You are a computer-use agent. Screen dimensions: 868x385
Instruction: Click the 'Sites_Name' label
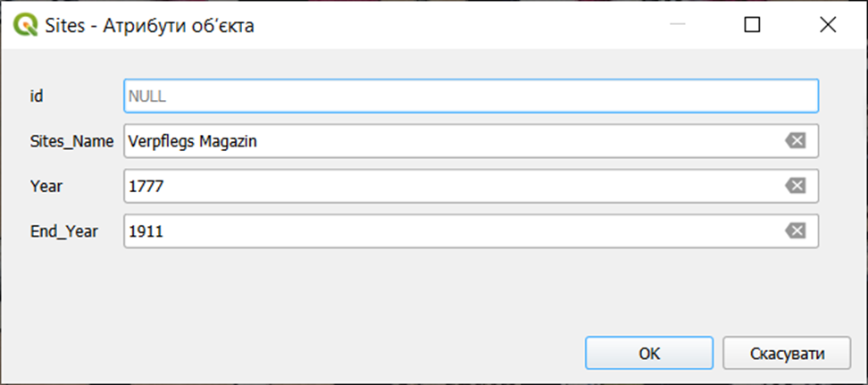pyautogui.click(x=71, y=140)
